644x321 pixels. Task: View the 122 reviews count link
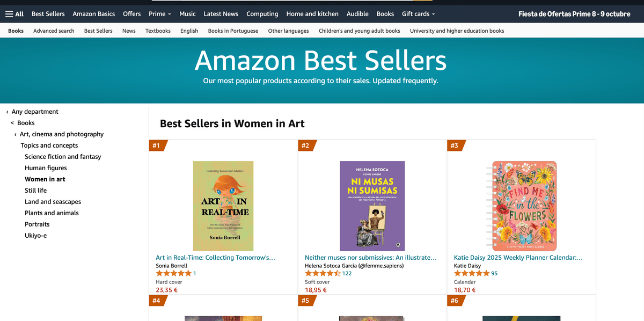click(347, 273)
